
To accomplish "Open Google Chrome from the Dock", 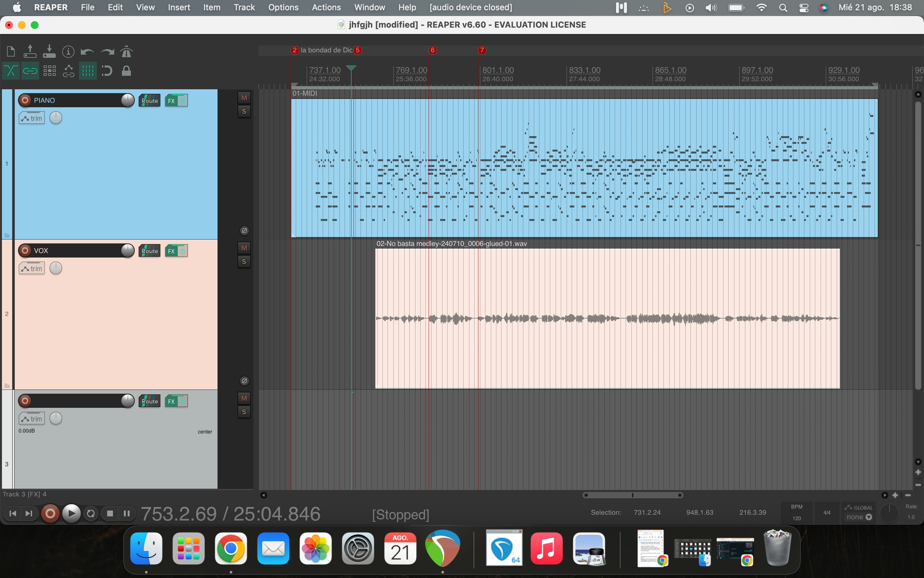I will (x=231, y=548).
